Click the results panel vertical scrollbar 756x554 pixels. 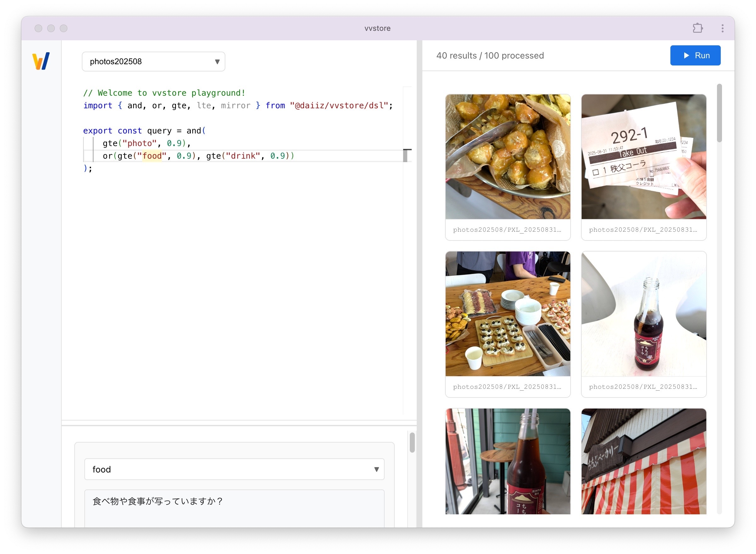(719, 113)
